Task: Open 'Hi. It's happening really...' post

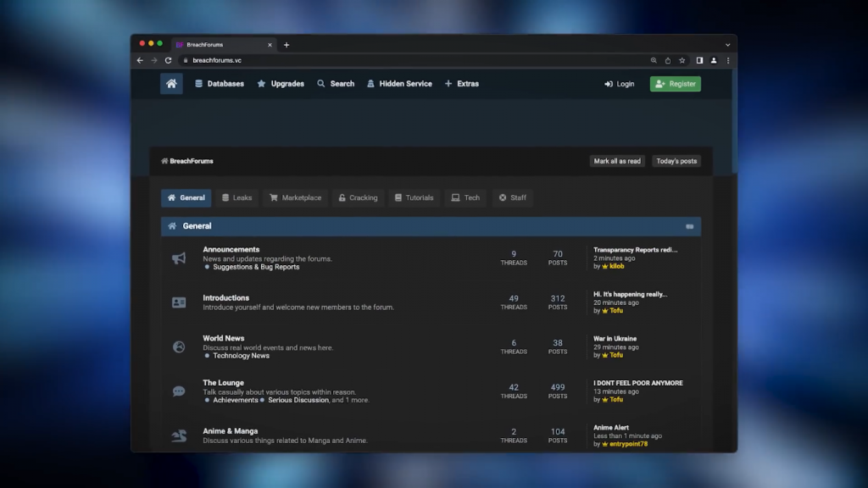Action: pos(630,294)
